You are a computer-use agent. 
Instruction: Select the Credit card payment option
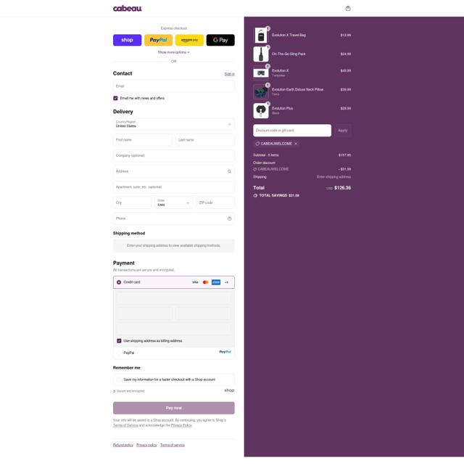[x=119, y=282]
